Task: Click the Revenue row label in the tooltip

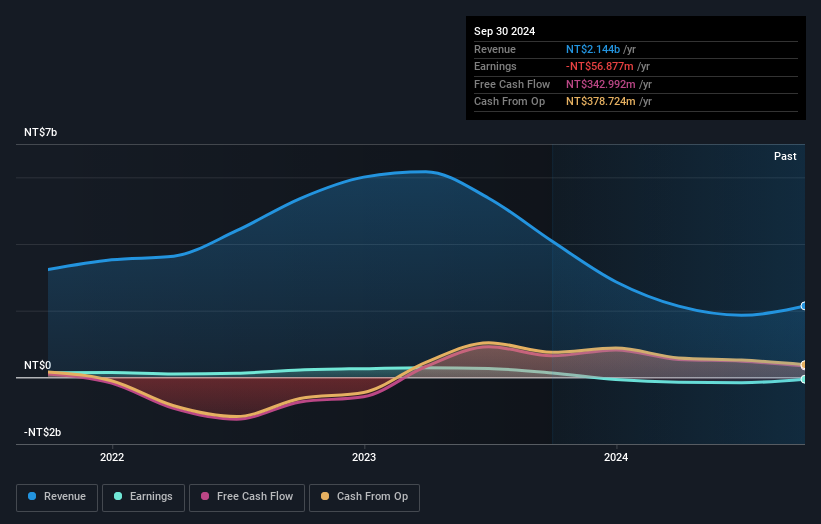Action: 495,49
